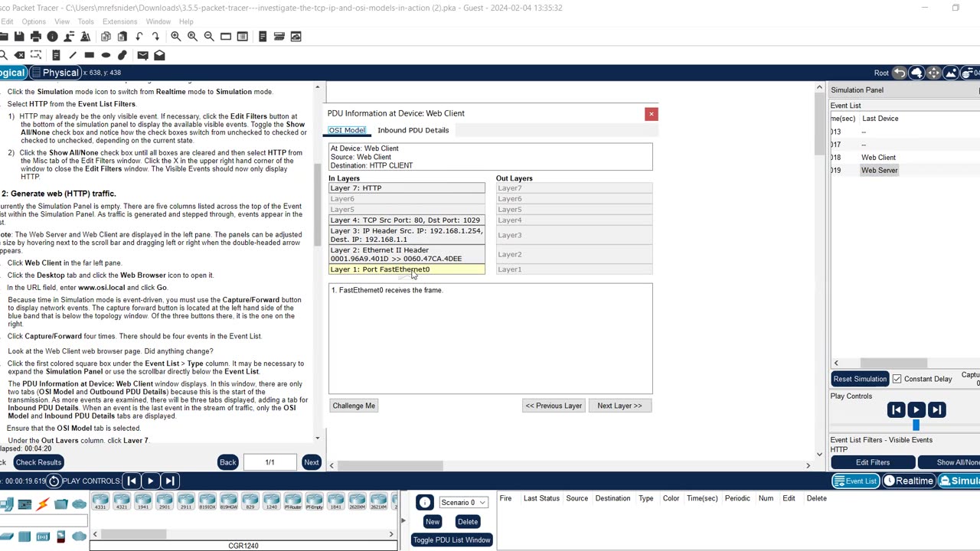The height and width of the screenshot is (551, 980).
Task: Switch to Realtime mode
Action: coord(909,481)
